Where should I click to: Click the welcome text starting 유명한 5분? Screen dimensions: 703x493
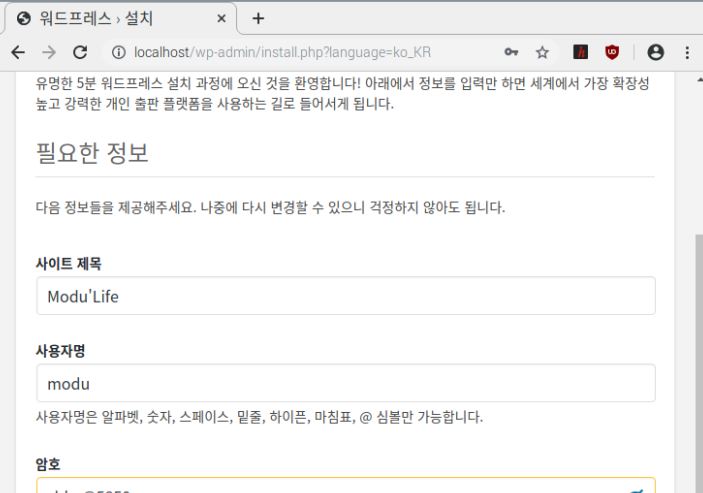[x=343, y=93]
